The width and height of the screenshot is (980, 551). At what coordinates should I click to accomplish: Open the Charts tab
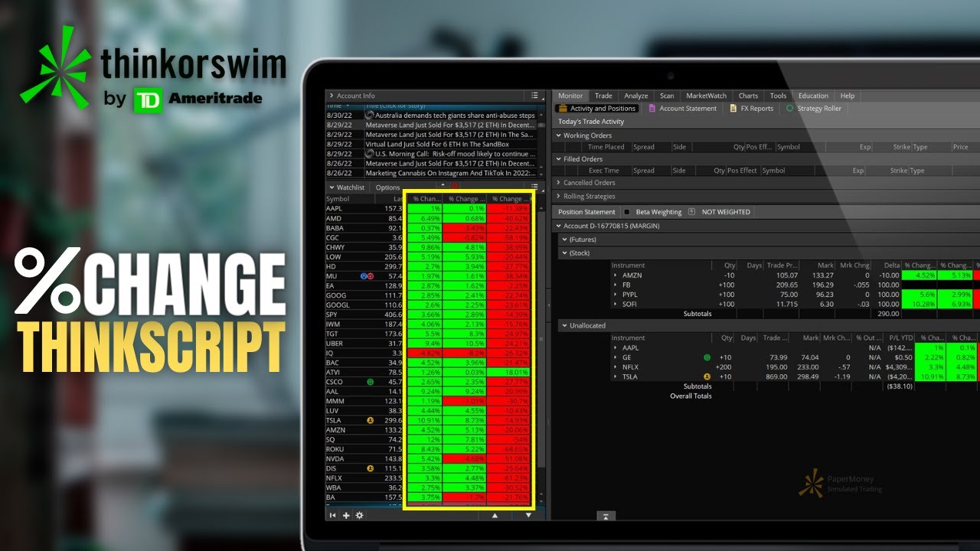click(748, 96)
